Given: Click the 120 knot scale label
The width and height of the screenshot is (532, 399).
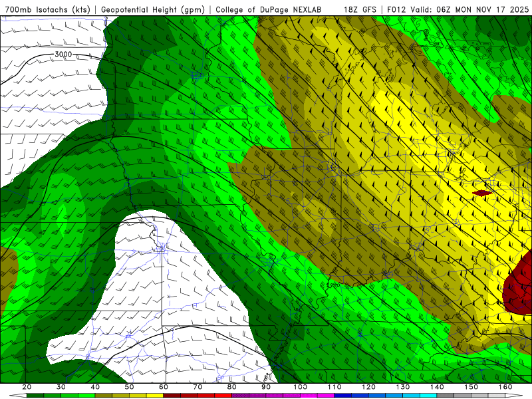Looking at the screenshot, I should pos(368,387).
